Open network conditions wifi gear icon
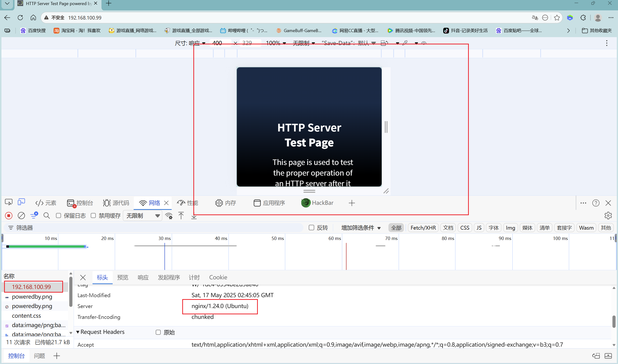This screenshot has width=618, height=364. pos(169,216)
